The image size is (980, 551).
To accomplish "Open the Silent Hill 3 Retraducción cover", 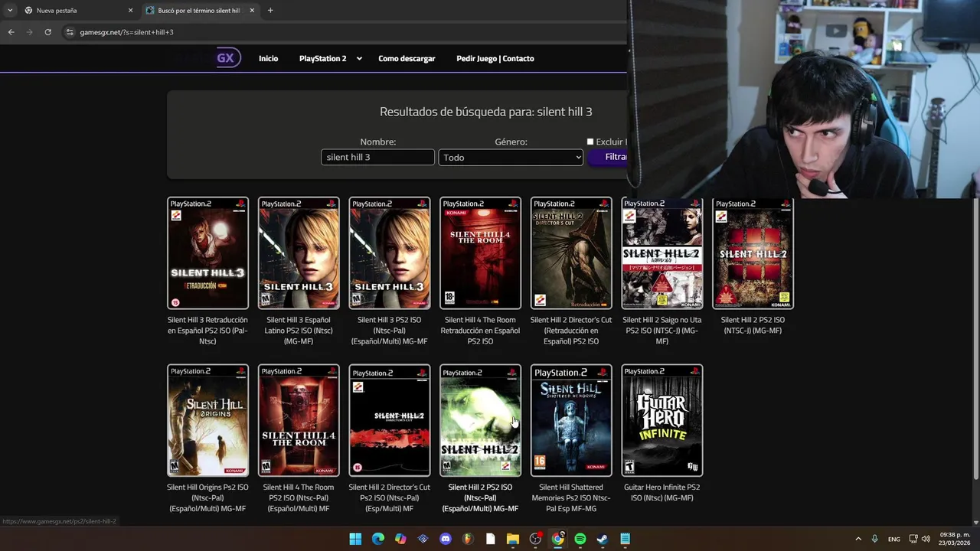I will click(x=207, y=253).
